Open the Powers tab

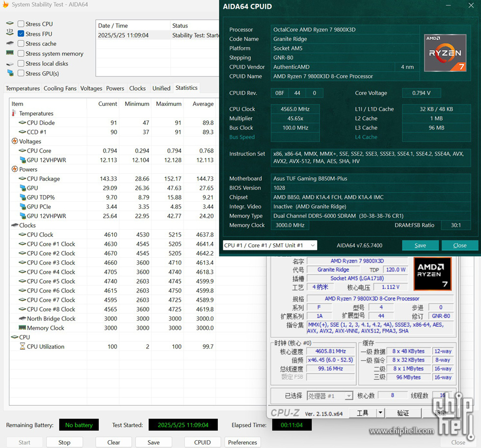click(x=115, y=88)
